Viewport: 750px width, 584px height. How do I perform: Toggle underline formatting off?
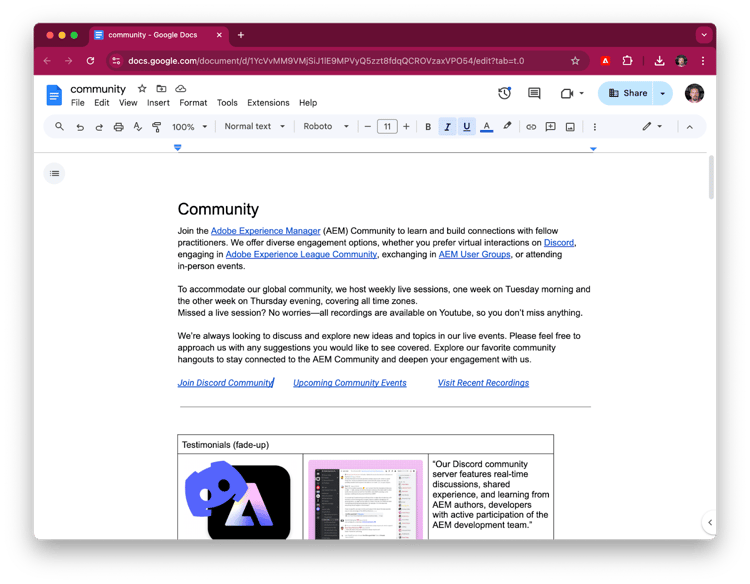pyautogui.click(x=467, y=127)
